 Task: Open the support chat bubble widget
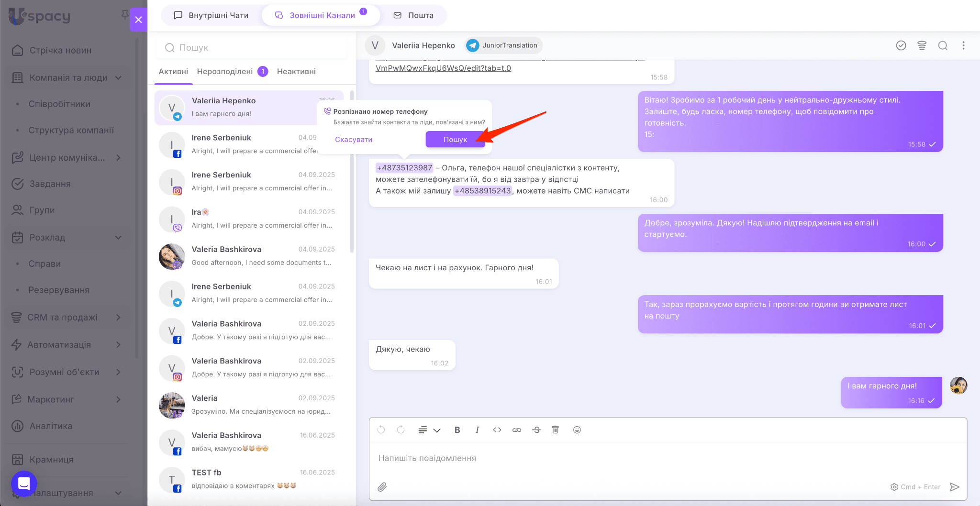pyautogui.click(x=24, y=484)
